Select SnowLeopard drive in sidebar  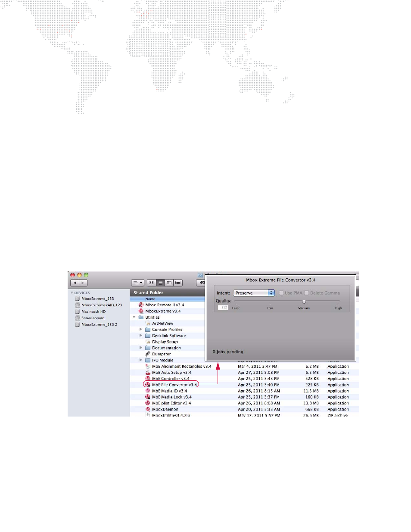coord(90,318)
